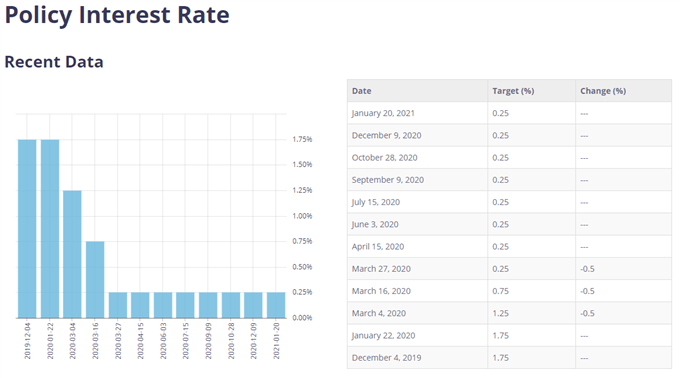Click the 2021-01-20 chart bar
This screenshot has width=680, height=378.
(276, 305)
